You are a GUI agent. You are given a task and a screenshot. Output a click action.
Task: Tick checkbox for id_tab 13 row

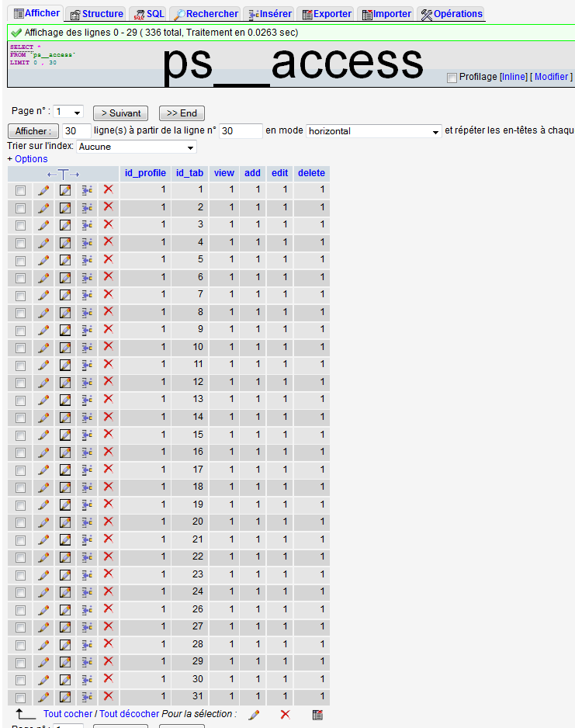pos(20,400)
